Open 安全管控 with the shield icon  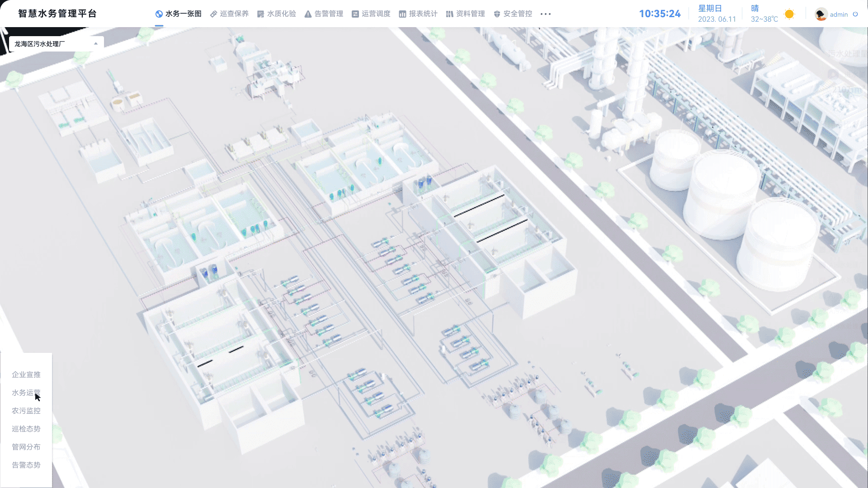click(513, 14)
